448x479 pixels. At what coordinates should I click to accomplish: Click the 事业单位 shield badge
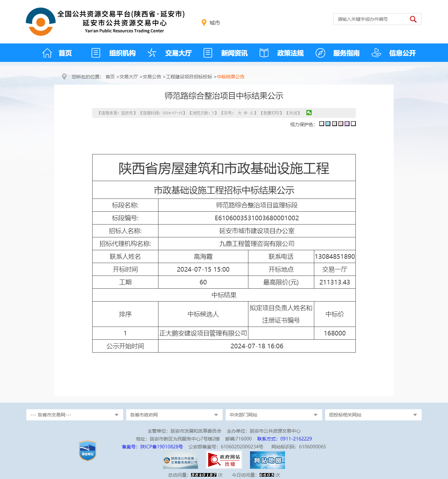coord(88,450)
